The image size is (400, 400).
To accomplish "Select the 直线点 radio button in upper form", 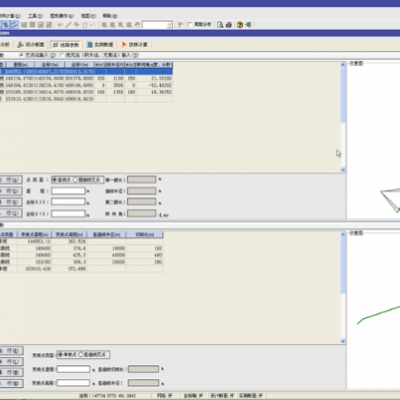I will click(54, 180).
